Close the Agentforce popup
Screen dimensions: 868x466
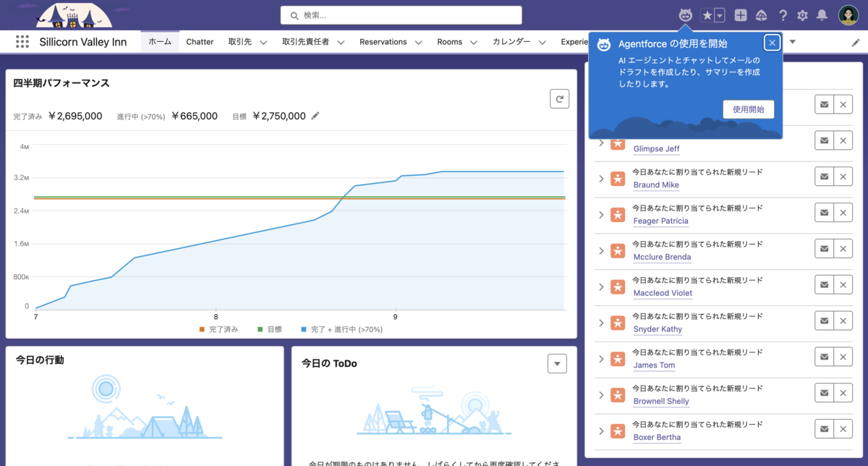pos(773,43)
